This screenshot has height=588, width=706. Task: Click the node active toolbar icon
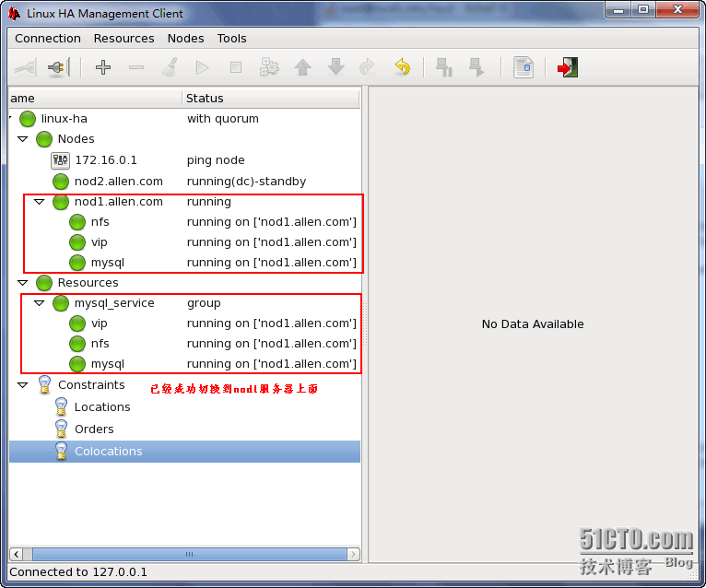tap(477, 67)
